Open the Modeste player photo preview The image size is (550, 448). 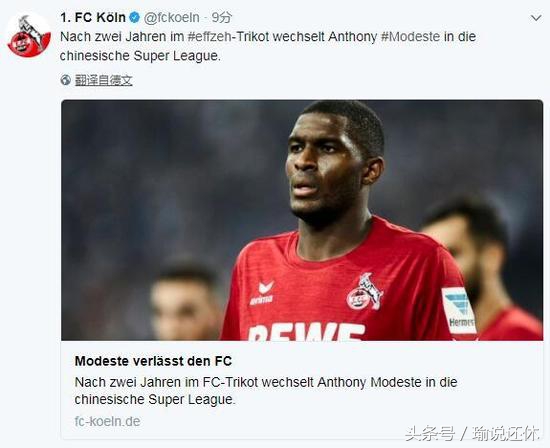[x=302, y=220]
